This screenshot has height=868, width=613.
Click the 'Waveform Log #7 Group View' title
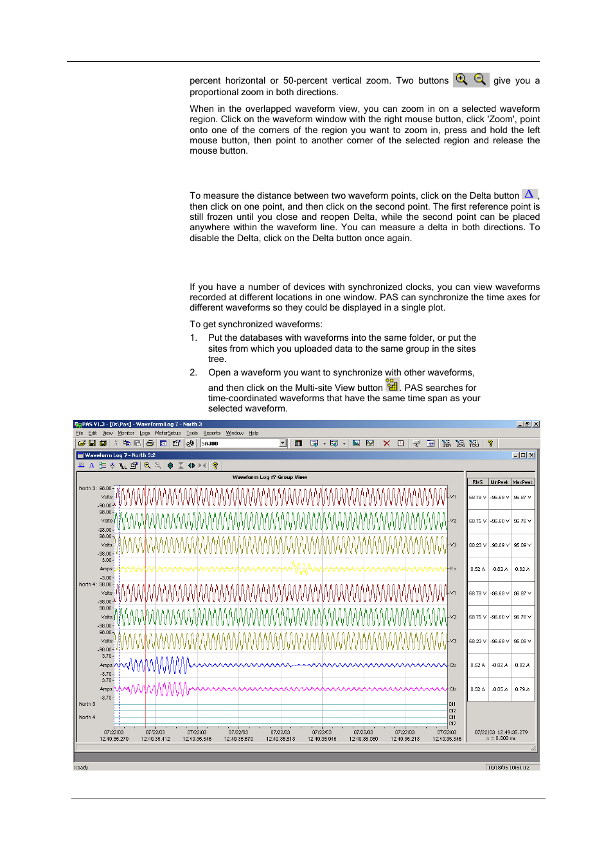(x=270, y=477)
